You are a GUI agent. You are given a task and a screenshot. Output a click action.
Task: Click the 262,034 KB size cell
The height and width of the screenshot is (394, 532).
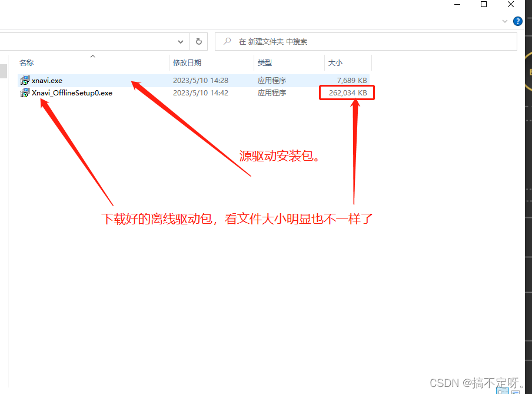coord(348,92)
